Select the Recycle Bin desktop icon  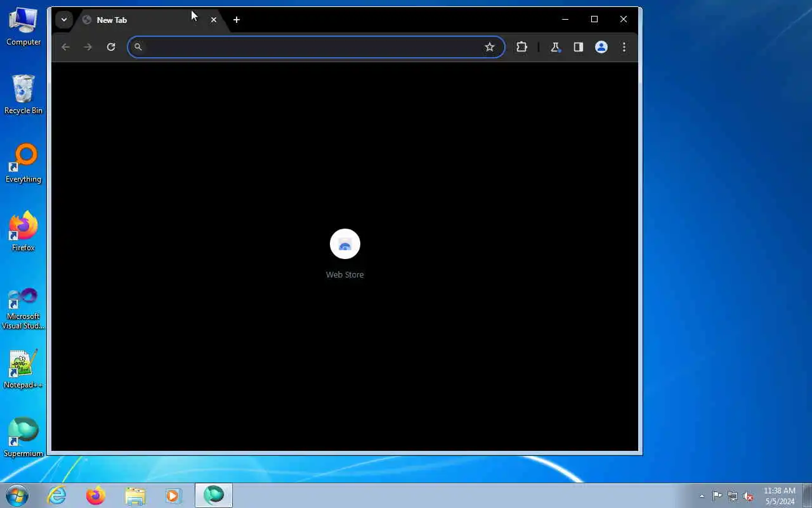tap(23, 95)
